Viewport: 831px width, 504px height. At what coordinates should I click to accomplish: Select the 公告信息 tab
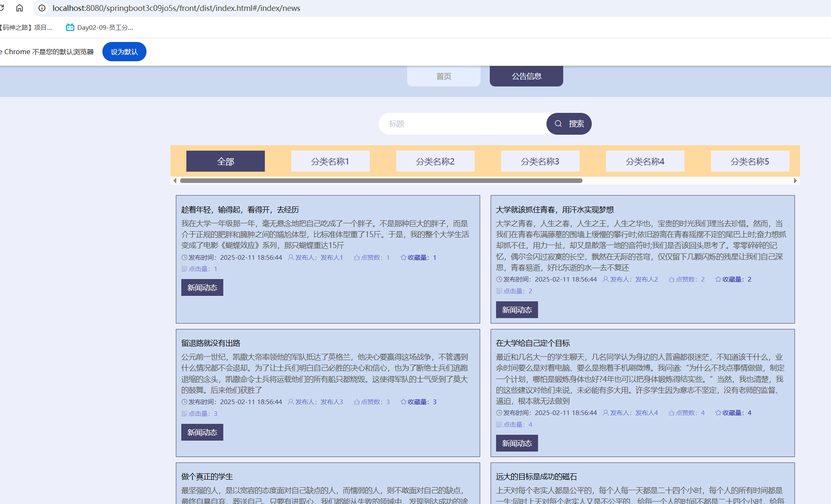[x=526, y=76]
